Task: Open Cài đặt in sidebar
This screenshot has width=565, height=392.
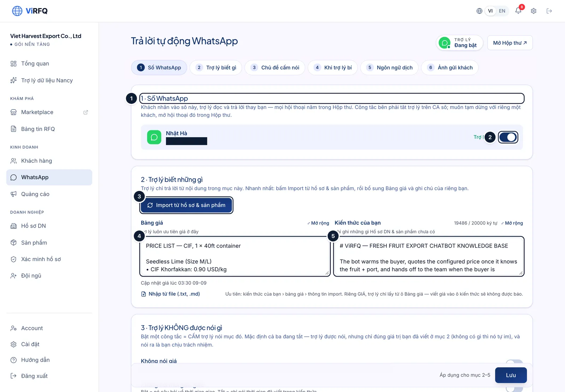Action: [49, 344]
